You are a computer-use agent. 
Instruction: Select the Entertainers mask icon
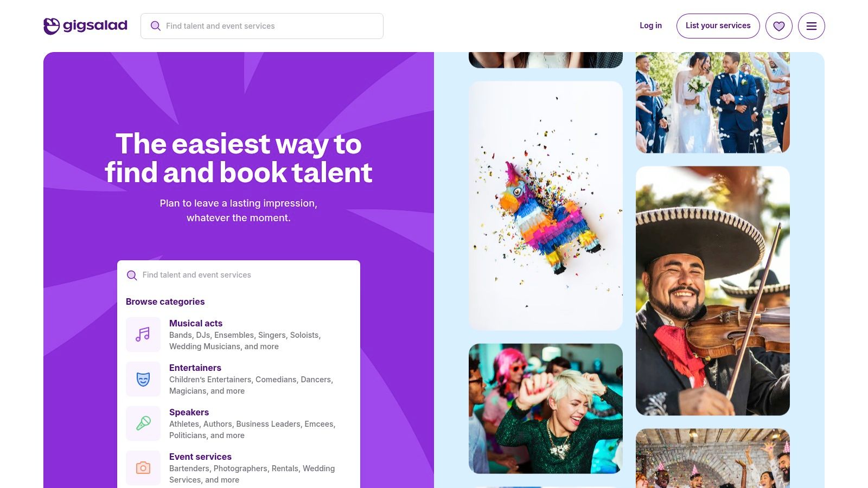coord(143,379)
